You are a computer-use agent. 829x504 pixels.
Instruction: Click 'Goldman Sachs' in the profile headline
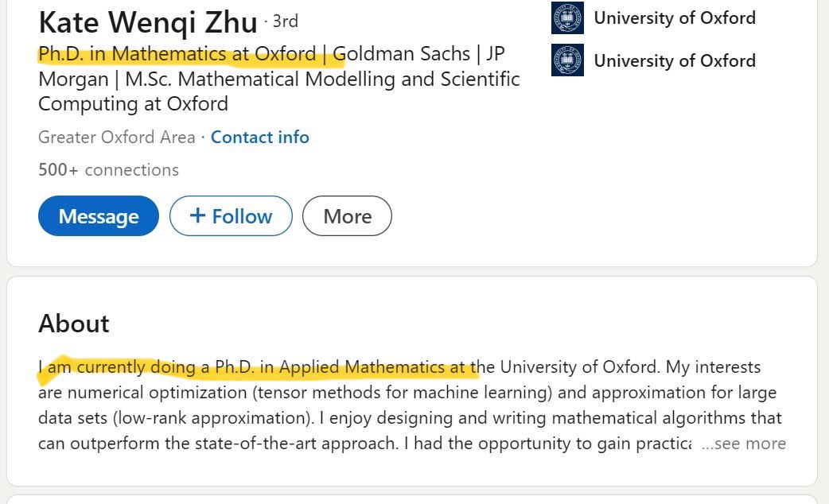401,55
